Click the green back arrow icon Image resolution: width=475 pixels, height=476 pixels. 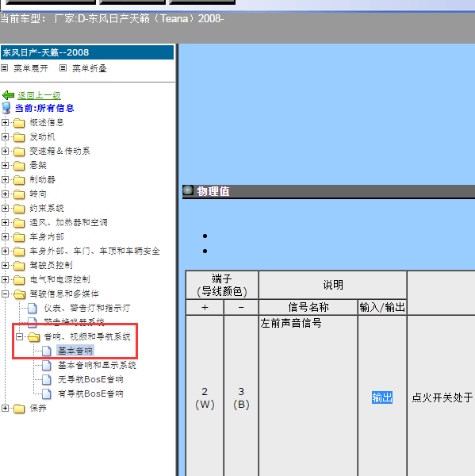pos(8,95)
